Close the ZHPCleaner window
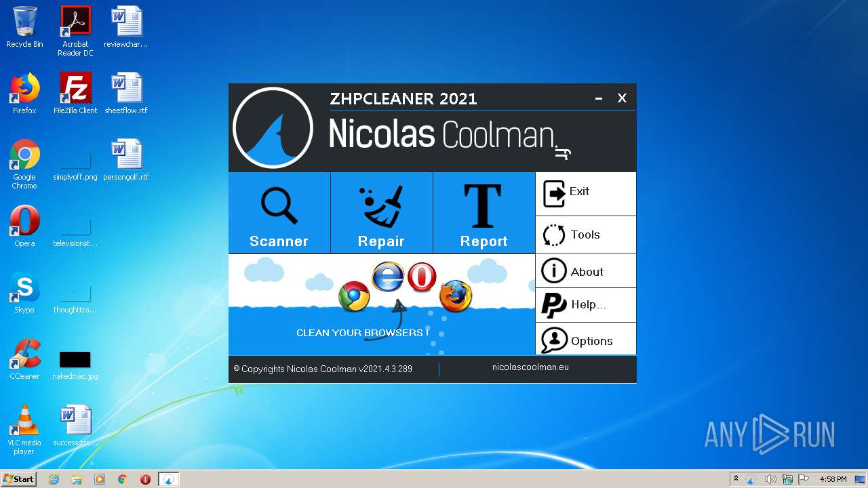The height and width of the screenshot is (488, 868). click(622, 98)
